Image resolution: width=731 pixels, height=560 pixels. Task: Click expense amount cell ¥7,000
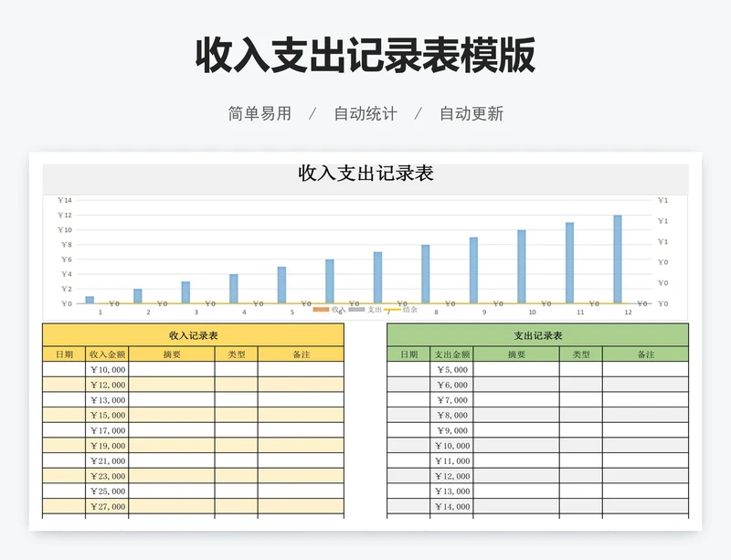pyautogui.click(x=451, y=400)
